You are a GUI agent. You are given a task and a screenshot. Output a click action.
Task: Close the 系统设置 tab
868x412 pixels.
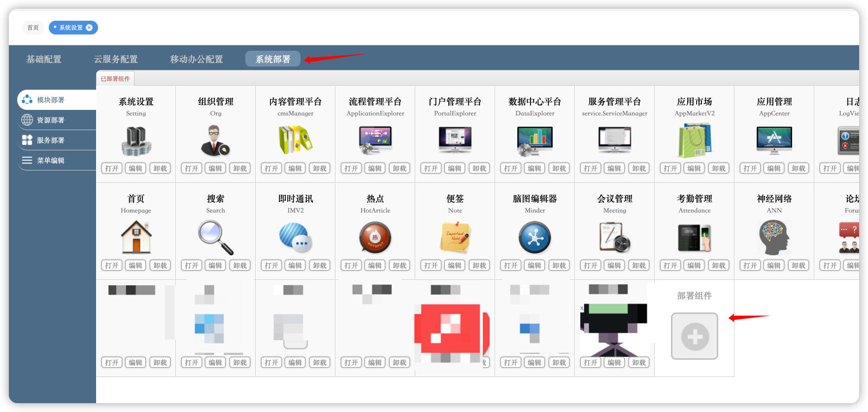coord(89,28)
